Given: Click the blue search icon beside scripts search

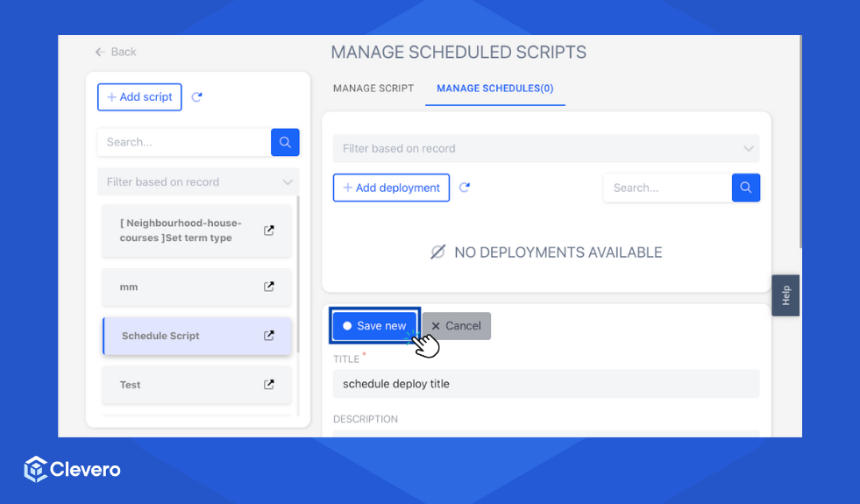Looking at the screenshot, I should pos(285,142).
